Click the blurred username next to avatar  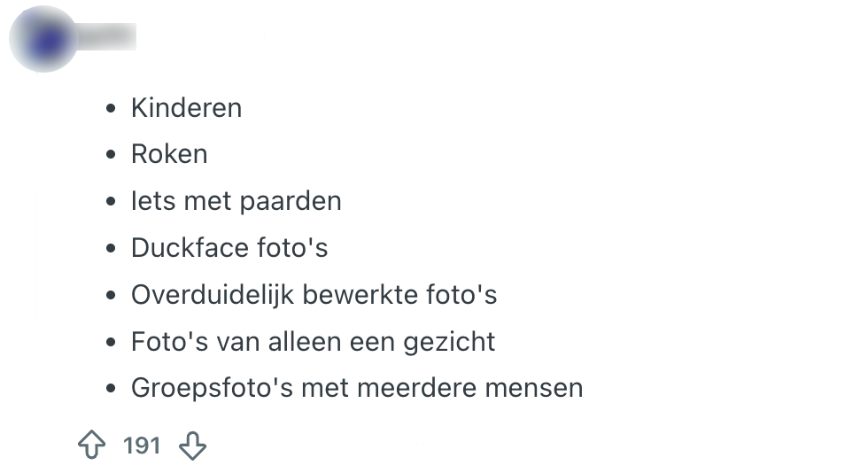106,37
